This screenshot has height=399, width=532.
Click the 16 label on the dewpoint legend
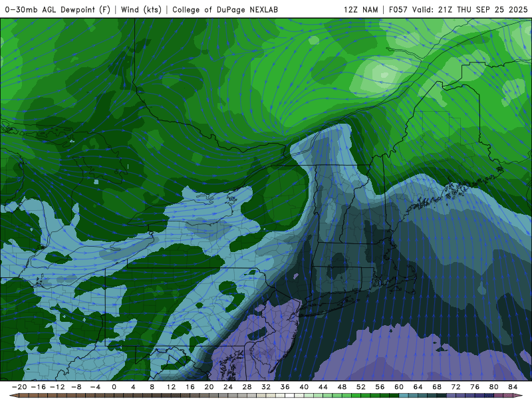[190, 387]
